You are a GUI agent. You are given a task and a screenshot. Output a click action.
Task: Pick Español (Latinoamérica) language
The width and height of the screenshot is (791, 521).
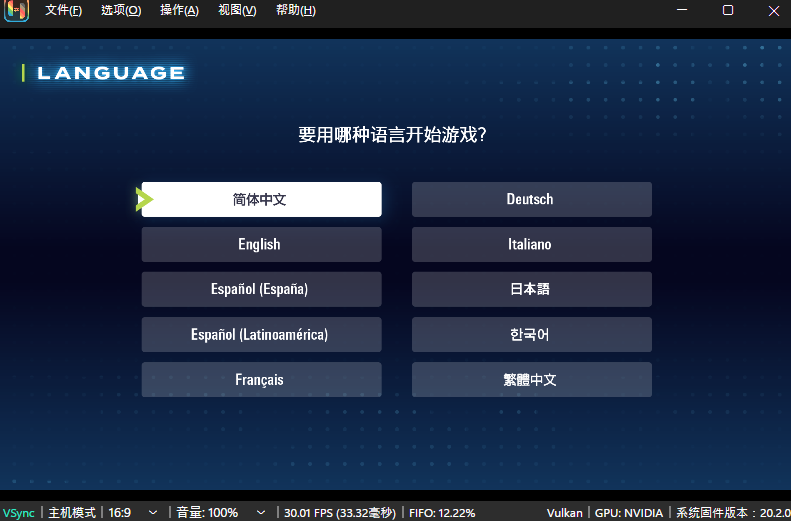[261, 334]
